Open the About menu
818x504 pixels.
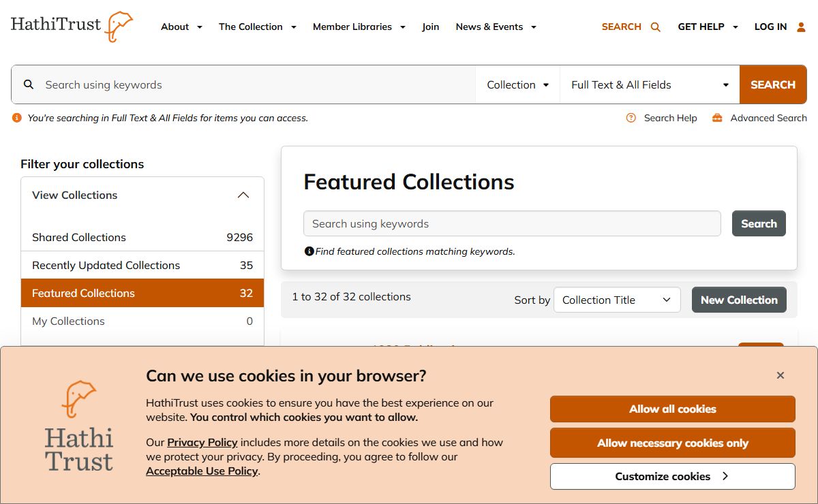pos(181,27)
